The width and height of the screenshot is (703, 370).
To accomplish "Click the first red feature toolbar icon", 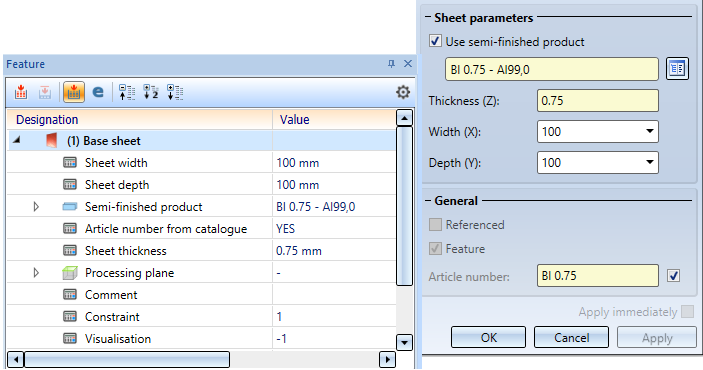I will point(21,92).
